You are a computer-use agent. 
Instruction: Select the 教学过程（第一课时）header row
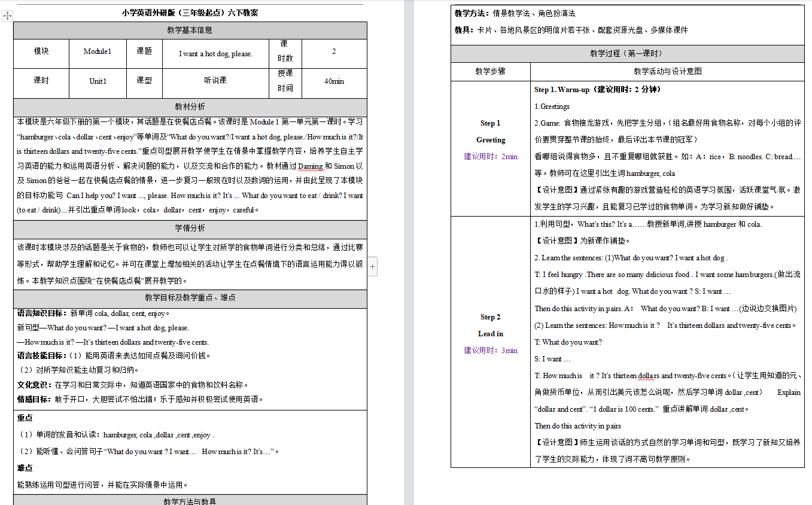pos(627,54)
